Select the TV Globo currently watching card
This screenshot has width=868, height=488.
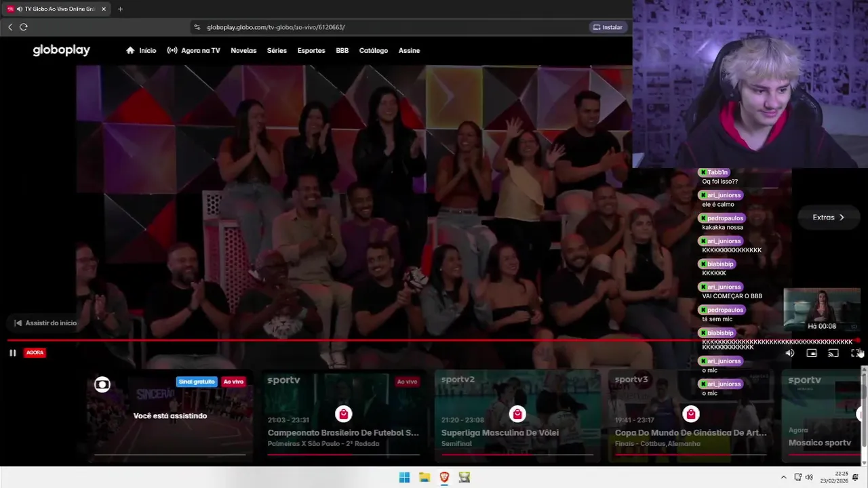click(x=170, y=415)
